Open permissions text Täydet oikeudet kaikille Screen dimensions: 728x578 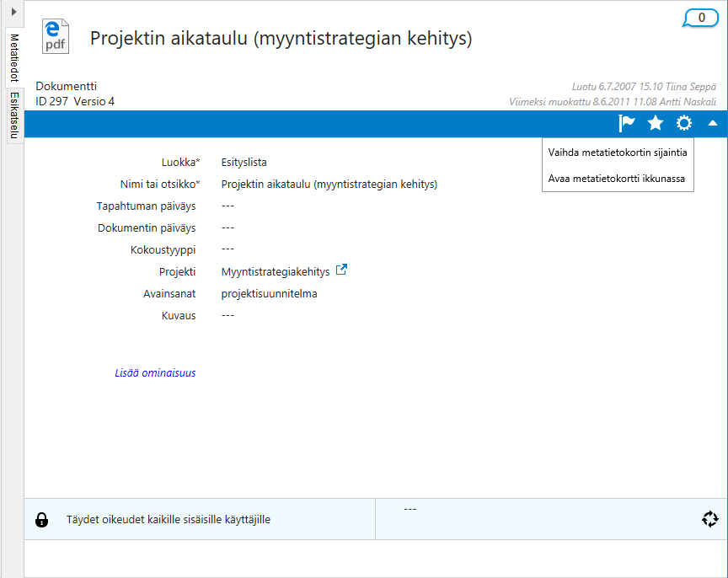pos(168,520)
